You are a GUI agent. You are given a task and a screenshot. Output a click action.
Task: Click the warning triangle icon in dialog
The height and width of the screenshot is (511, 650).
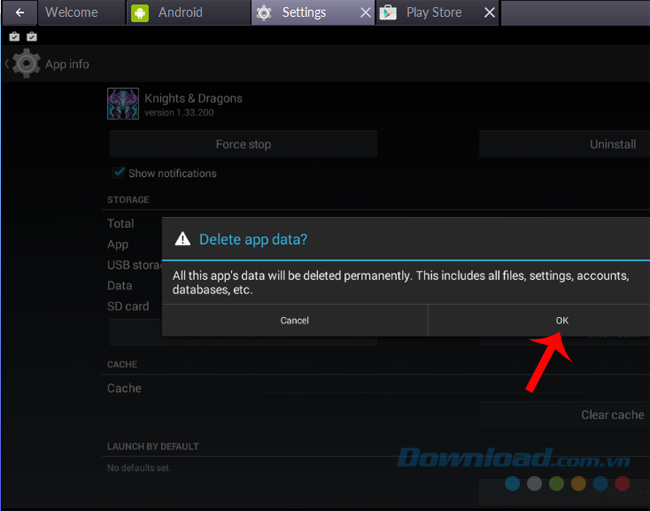coord(182,239)
